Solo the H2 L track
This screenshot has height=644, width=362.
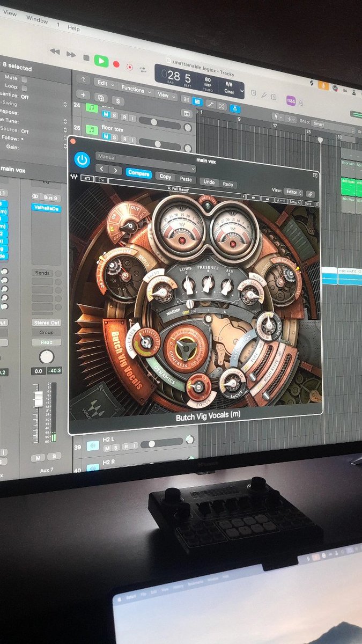click(x=116, y=447)
